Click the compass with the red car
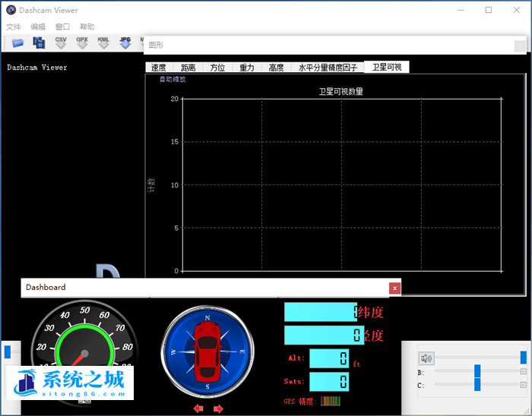Viewport: 532px width, 416px height. (x=207, y=351)
